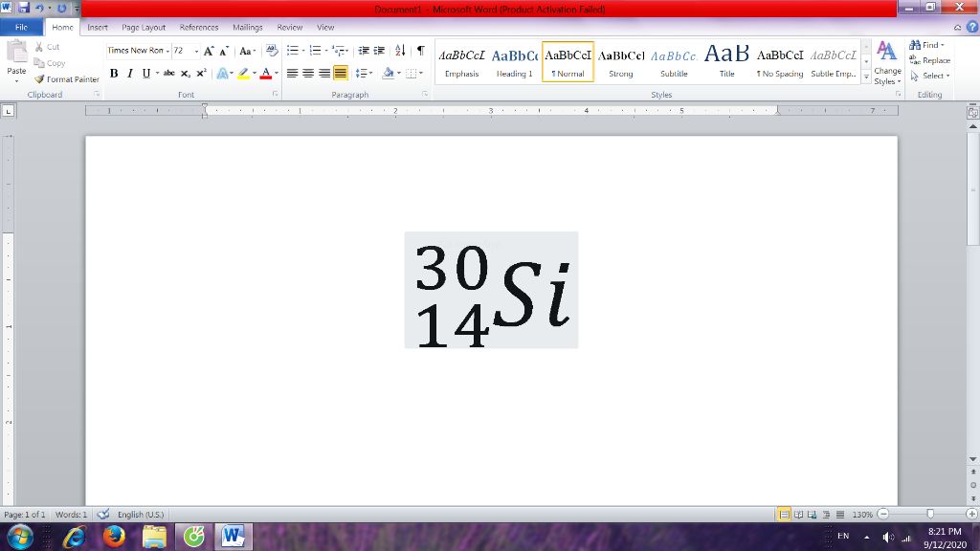Toggle Underline formatting
This screenshot has height=551, width=980.
[x=146, y=74]
